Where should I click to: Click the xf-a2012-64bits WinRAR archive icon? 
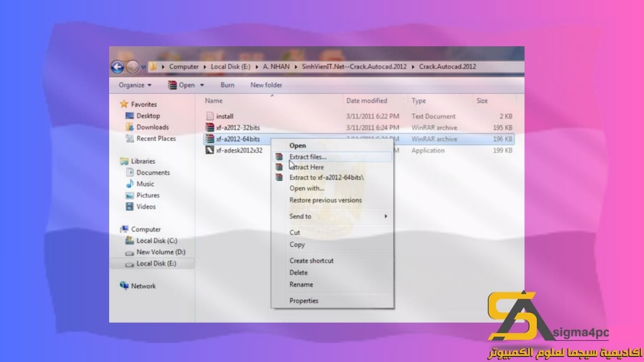[x=210, y=139]
